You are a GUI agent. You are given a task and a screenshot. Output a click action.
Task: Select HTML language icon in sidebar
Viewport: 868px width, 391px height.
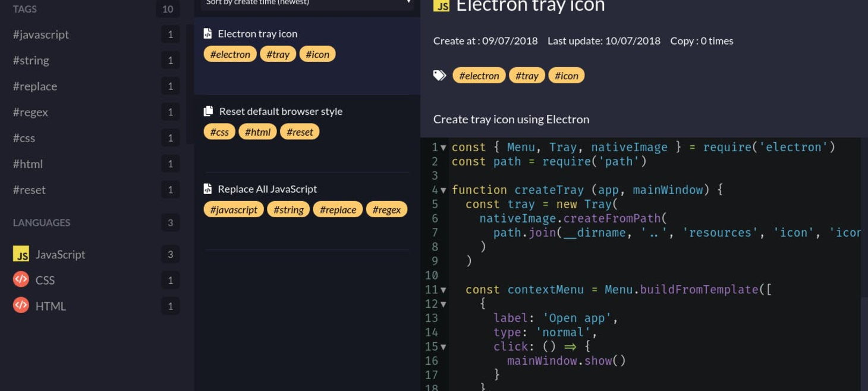[21, 306]
